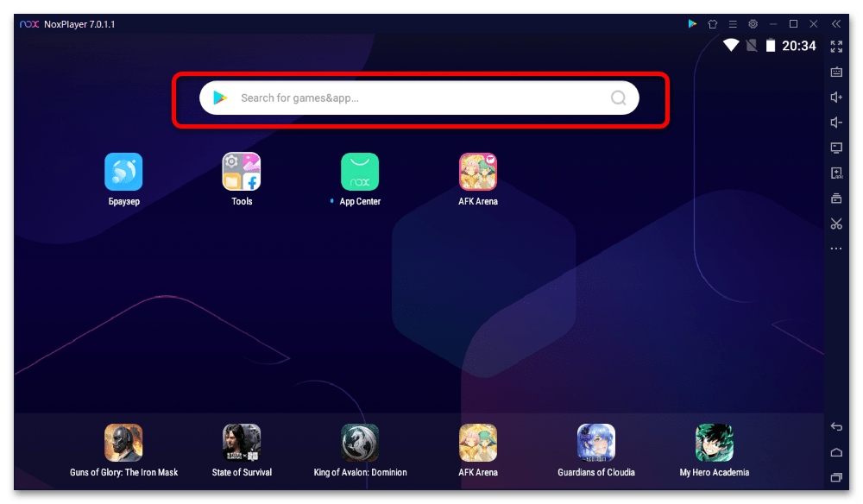Launch Guns of Glory: The Iron Mask
Viewport: 863px width, 504px height.
123,443
